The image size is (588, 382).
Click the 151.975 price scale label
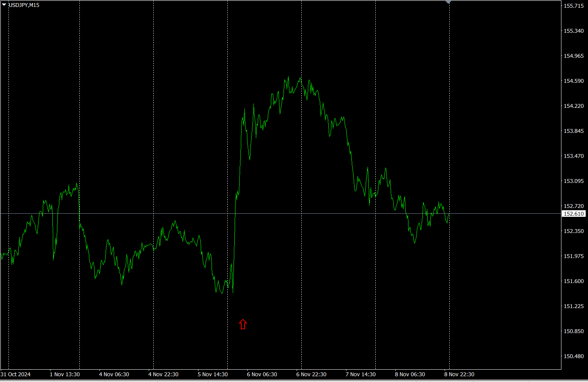coord(574,256)
